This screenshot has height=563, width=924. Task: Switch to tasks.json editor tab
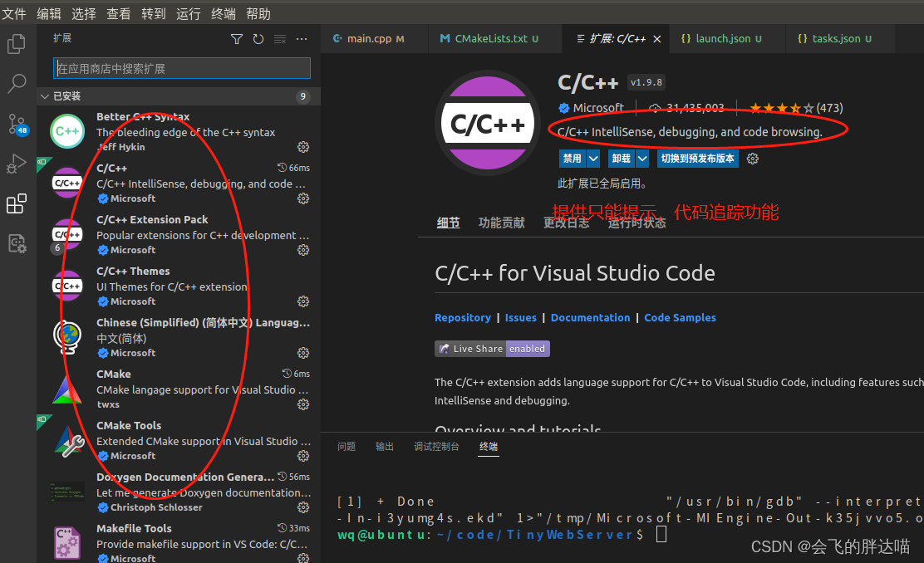point(841,39)
